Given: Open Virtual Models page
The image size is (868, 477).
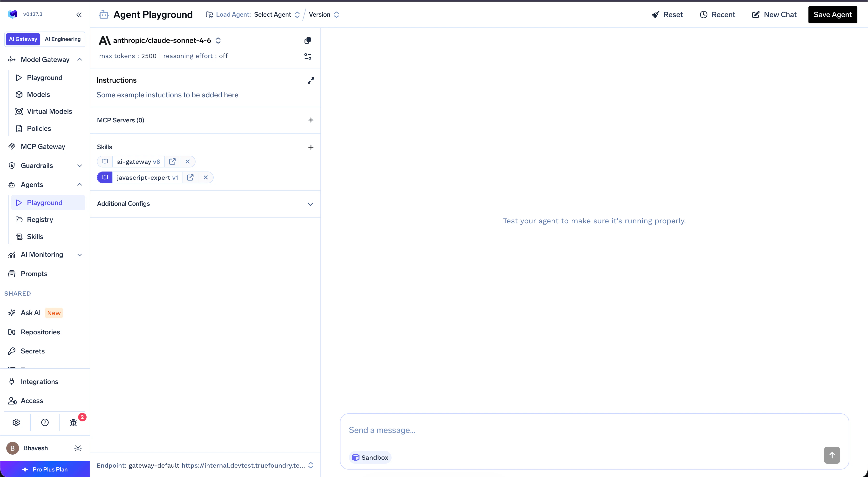Looking at the screenshot, I should [x=48, y=112].
